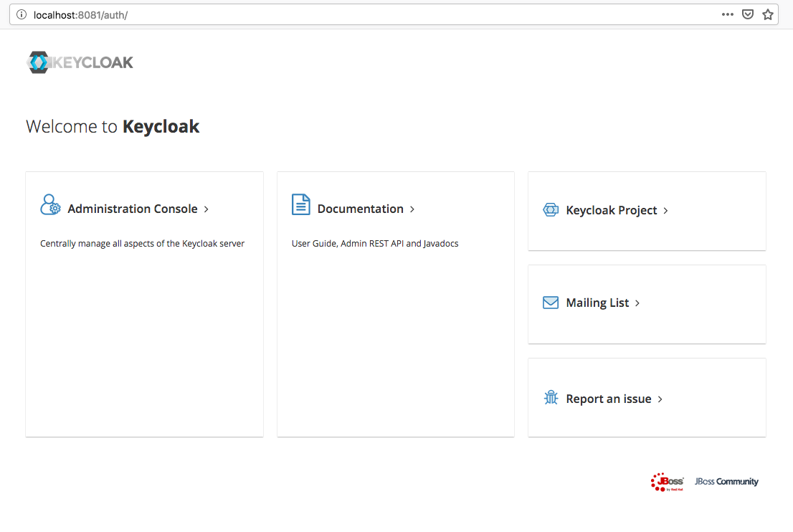Click the JBoss by Red Hat logo
Viewport: 793px width, 532px height.
pos(667,482)
